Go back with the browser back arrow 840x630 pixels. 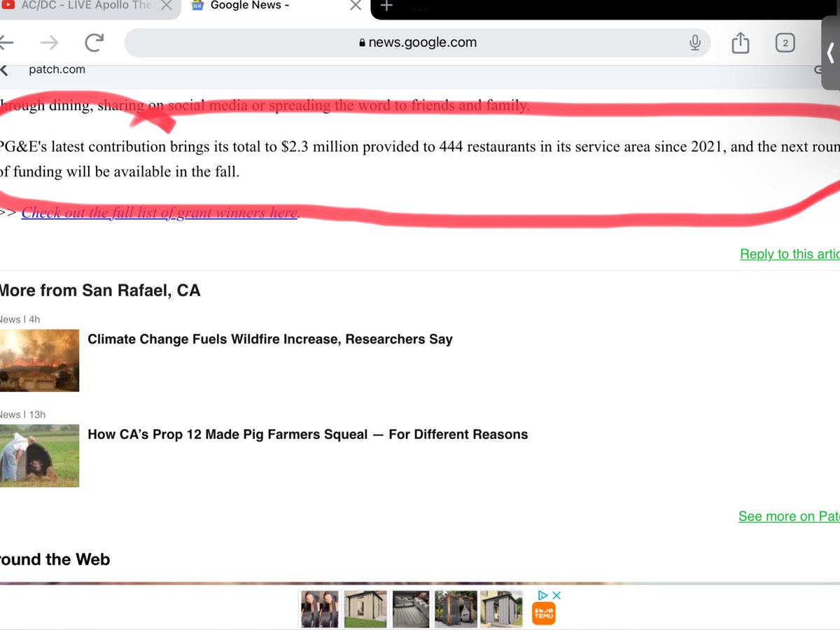(x=6, y=43)
